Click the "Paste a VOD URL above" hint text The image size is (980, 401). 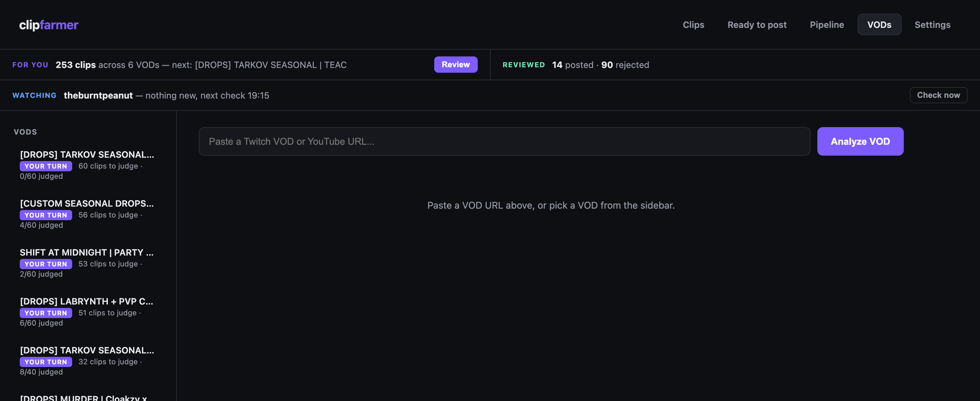(551, 205)
